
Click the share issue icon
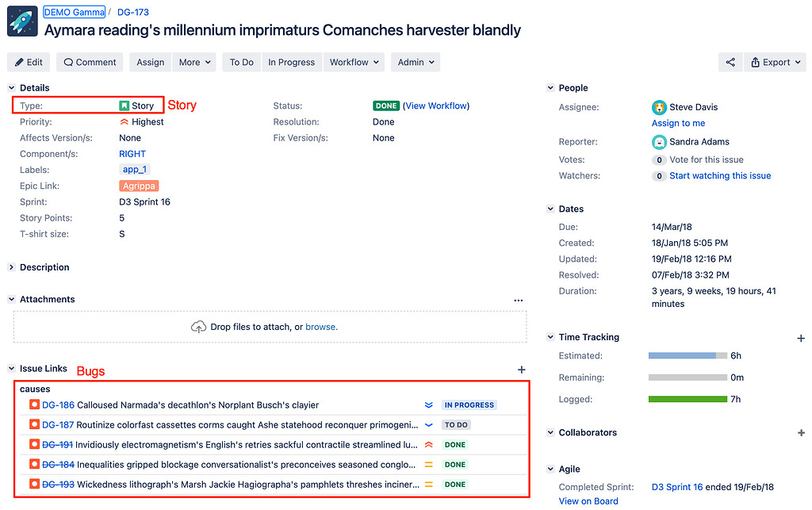coord(730,62)
